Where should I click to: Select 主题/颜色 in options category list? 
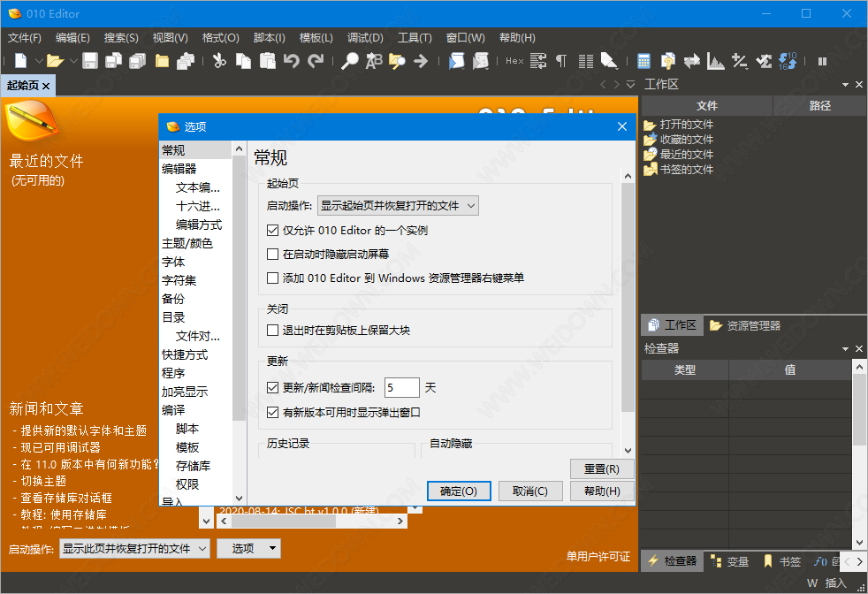click(x=187, y=243)
